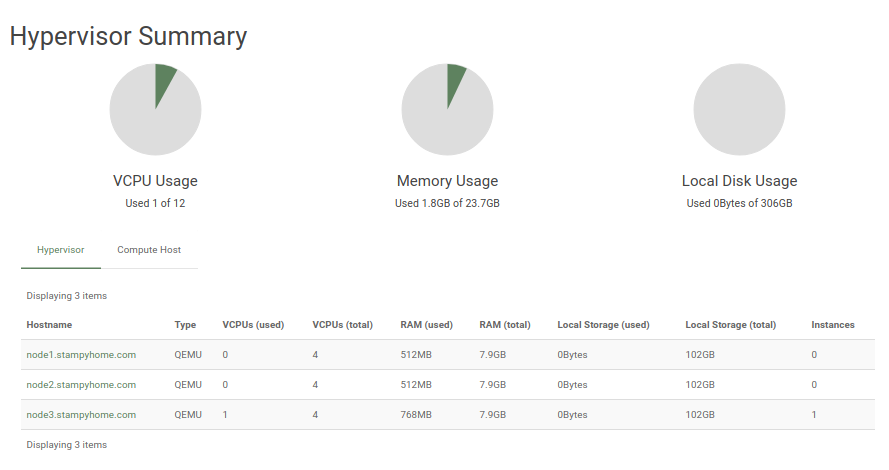Click the Local Storage (used) column header

(603, 325)
